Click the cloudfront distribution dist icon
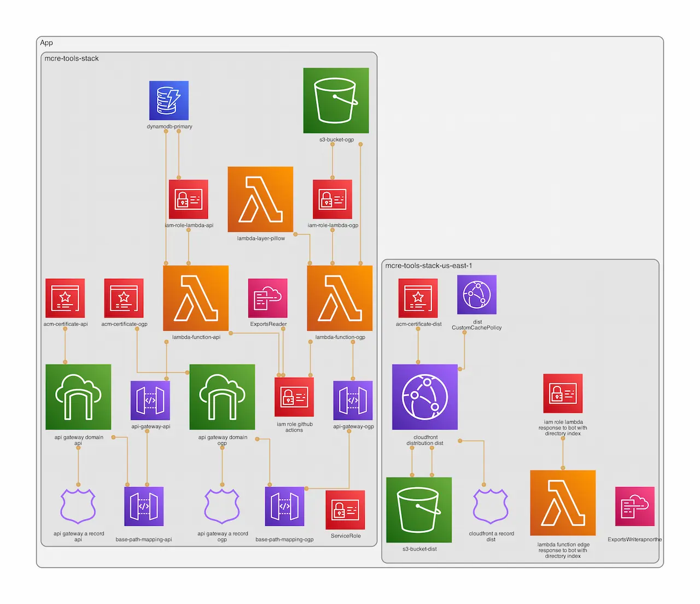This screenshot has height=604, width=700. [425, 397]
